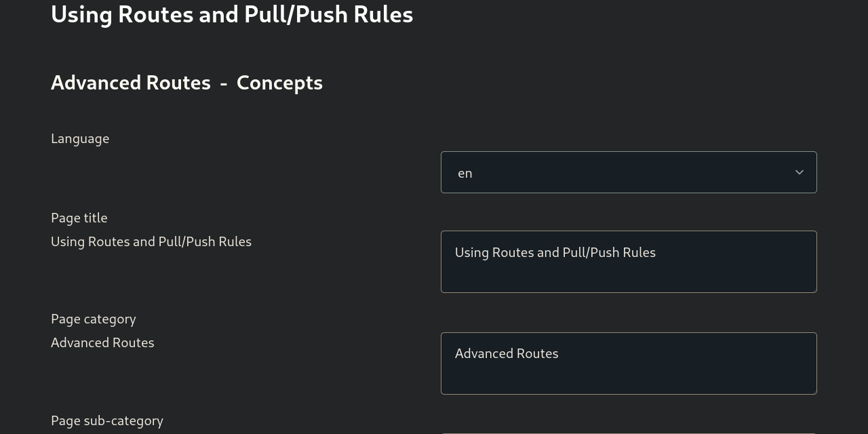Click the 'en' value in Language selector
This screenshot has height=434, width=868.
465,173
